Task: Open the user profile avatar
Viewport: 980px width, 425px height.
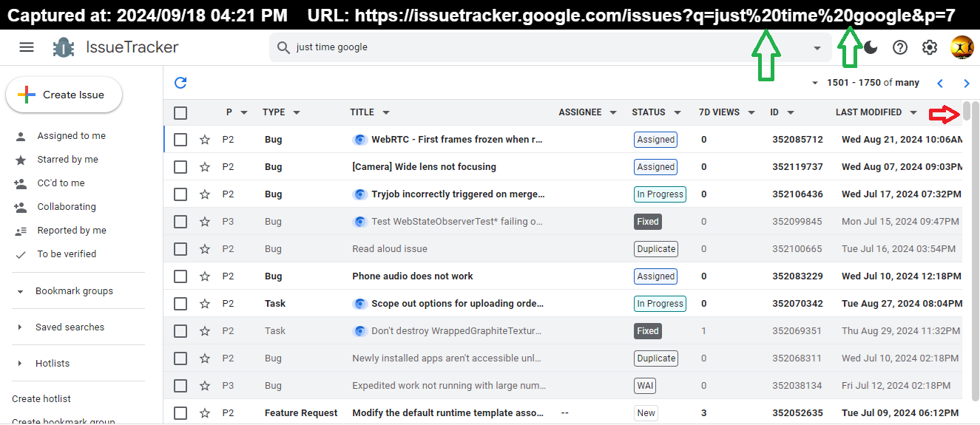Action: click(962, 47)
